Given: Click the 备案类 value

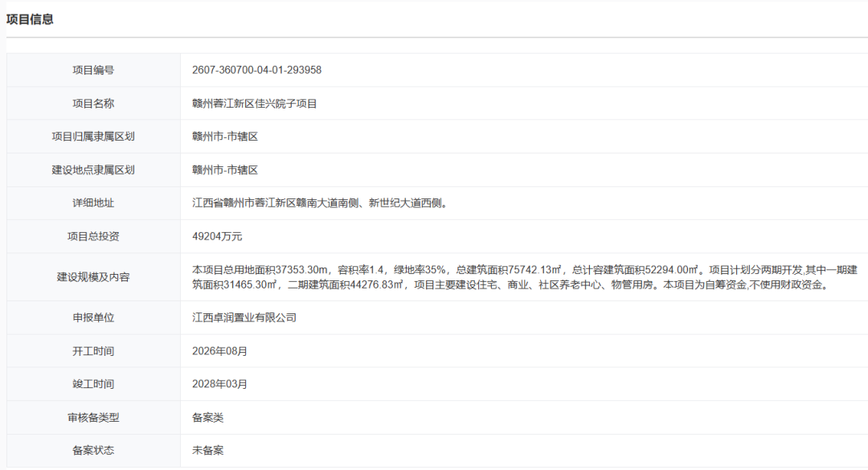Looking at the screenshot, I should pos(207,418).
